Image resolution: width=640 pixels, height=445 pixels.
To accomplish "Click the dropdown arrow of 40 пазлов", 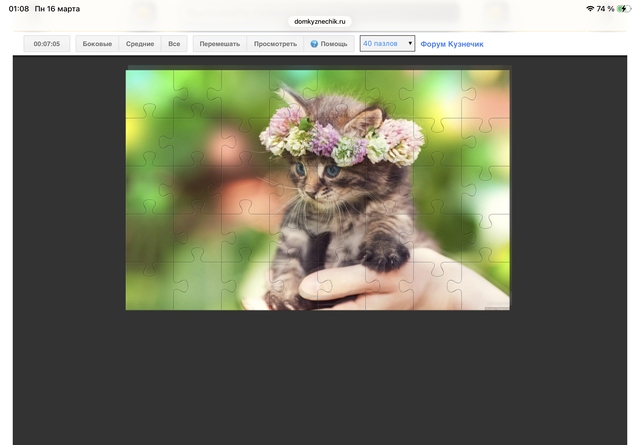I will [410, 44].
